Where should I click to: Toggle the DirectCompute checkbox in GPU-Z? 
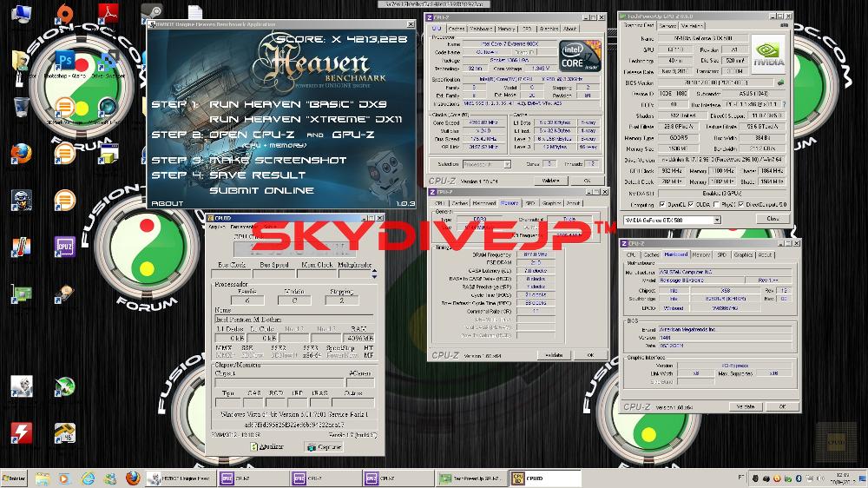[x=741, y=204]
